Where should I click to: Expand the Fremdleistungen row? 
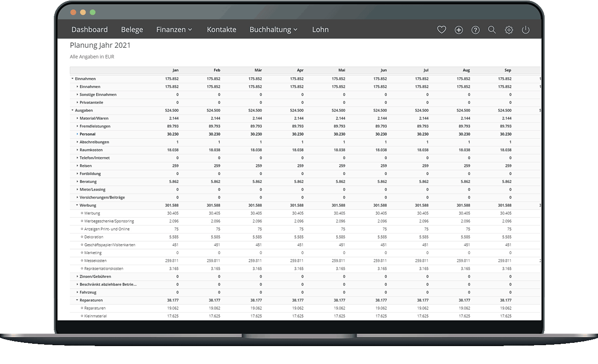[x=77, y=126]
